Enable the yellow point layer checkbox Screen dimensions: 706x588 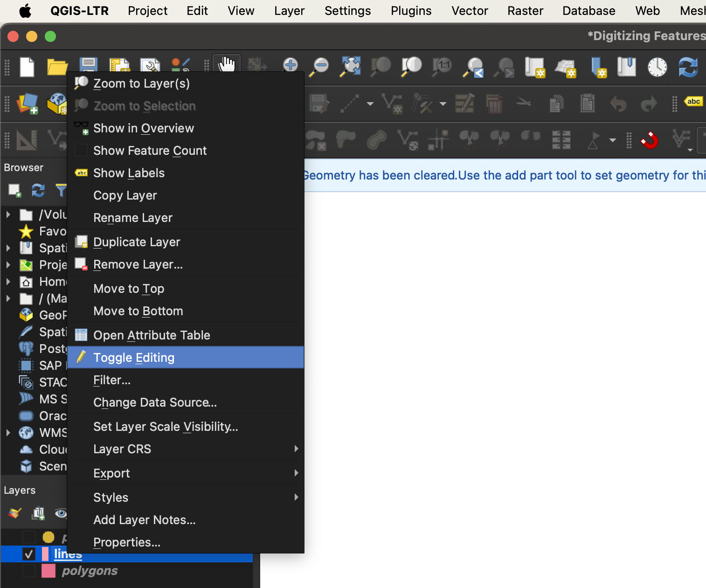[x=29, y=537]
